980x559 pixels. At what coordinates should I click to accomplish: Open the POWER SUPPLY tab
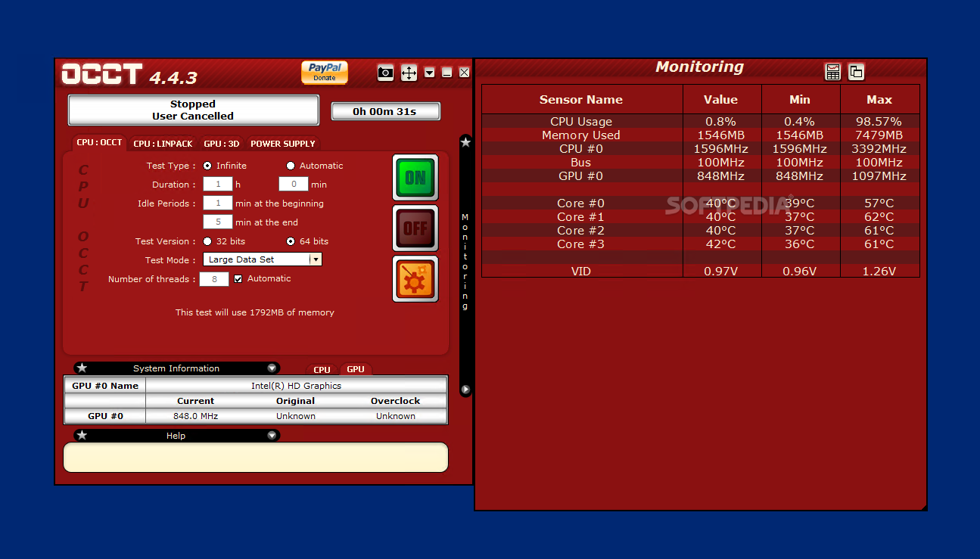click(x=283, y=144)
